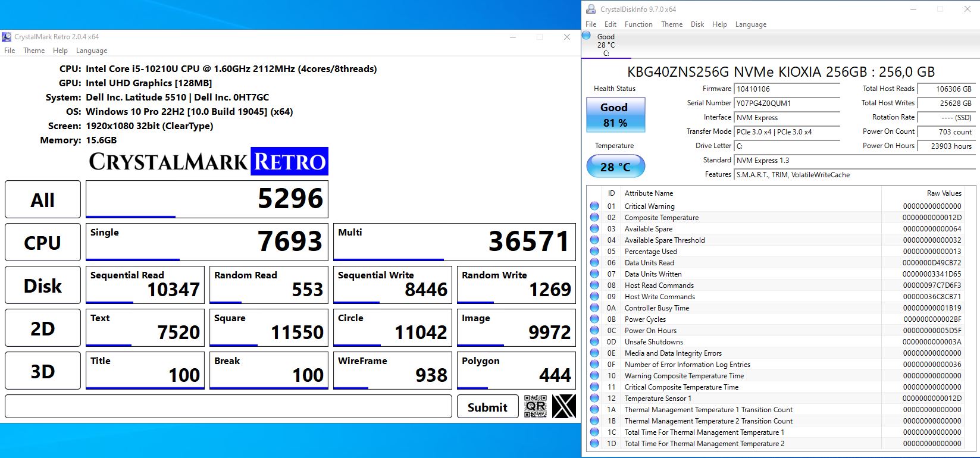Click the Features value S.M.A.R.T., TRIM, VolatileWriteCache
The image size is (980, 458).
coord(854,174)
